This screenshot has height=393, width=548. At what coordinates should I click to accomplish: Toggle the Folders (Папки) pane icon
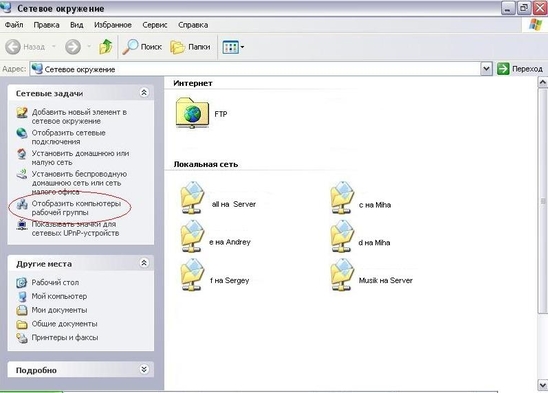point(178,47)
